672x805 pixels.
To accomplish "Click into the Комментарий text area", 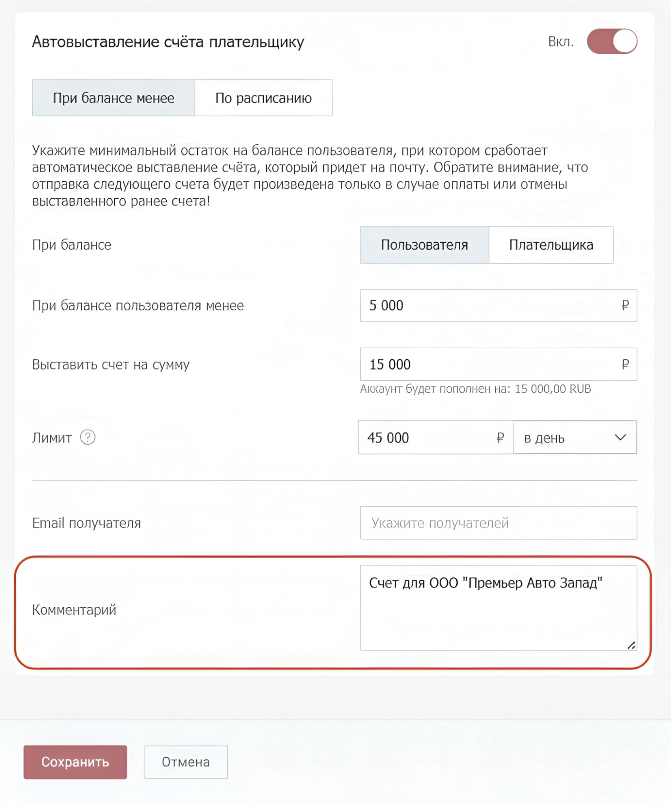I will click(x=498, y=608).
